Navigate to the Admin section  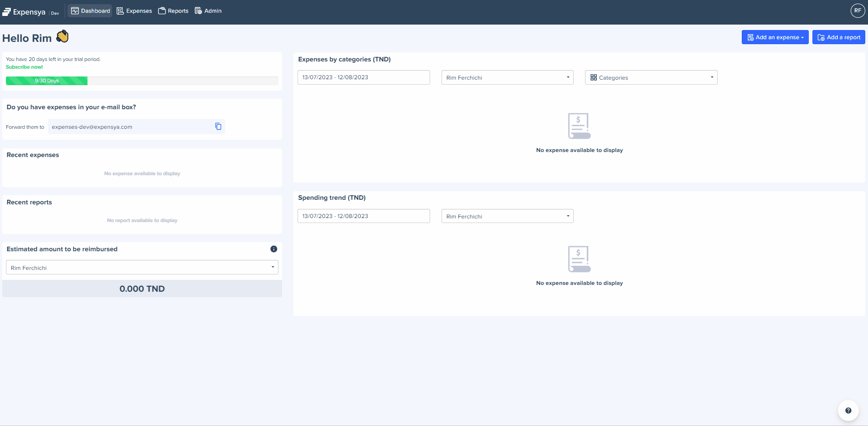point(208,11)
